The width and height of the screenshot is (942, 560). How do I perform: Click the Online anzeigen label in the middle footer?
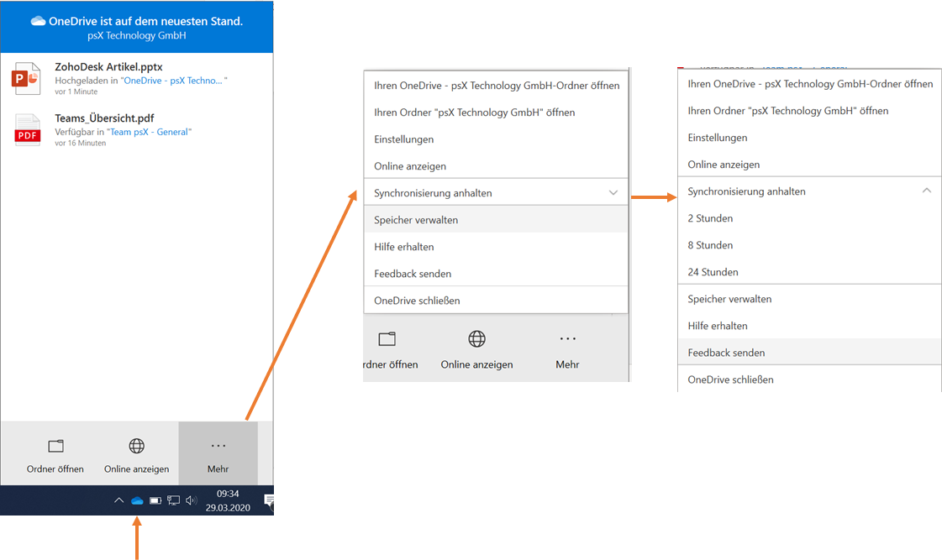(x=477, y=364)
